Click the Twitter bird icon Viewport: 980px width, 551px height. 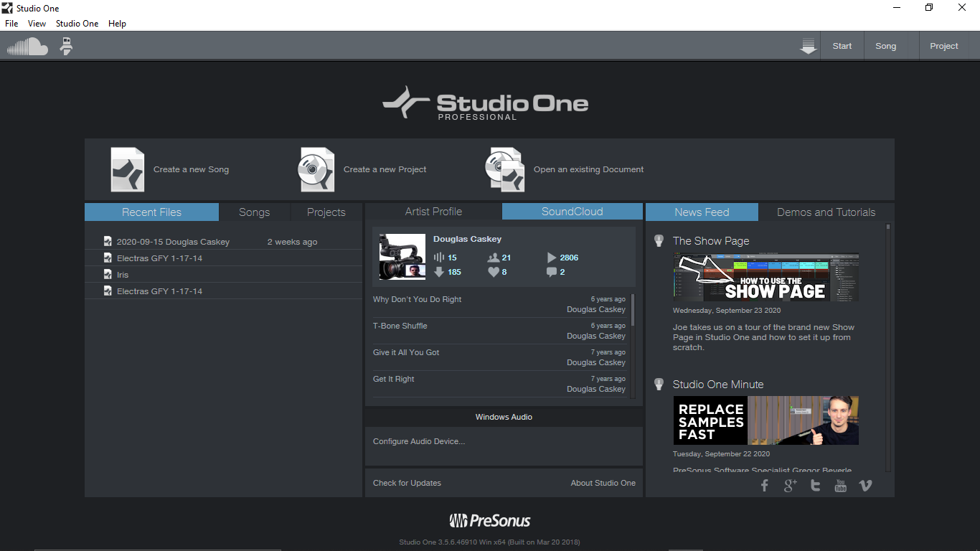(815, 486)
